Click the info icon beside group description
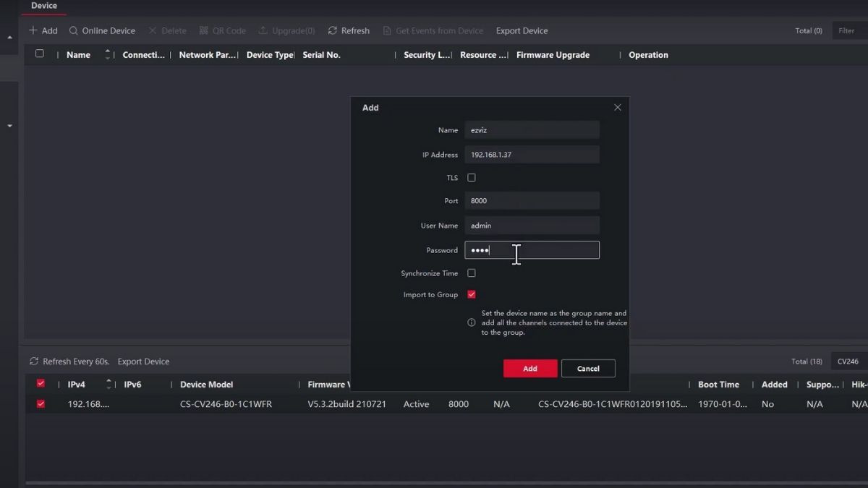The height and width of the screenshot is (488, 868). point(472,322)
